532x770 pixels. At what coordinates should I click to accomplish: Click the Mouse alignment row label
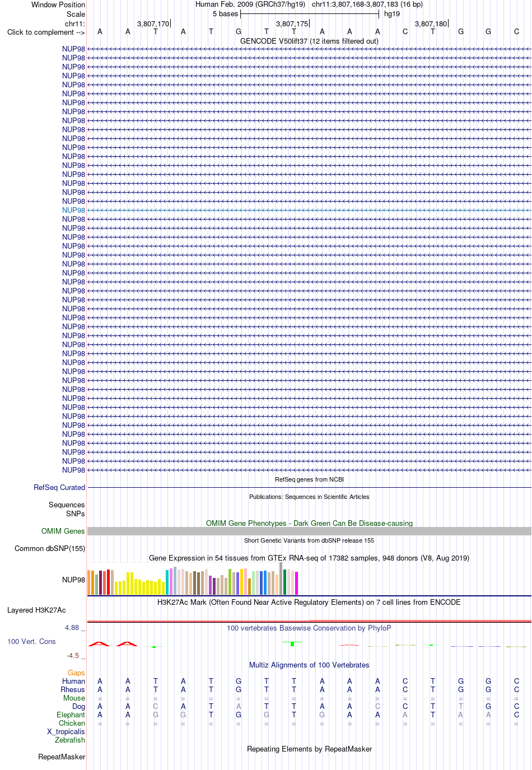[74, 698]
